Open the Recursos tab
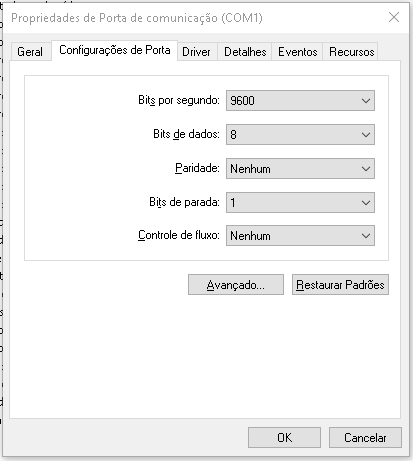Image resolution: width=413 pixels, height=461 pixels. [x=351, y=52]
